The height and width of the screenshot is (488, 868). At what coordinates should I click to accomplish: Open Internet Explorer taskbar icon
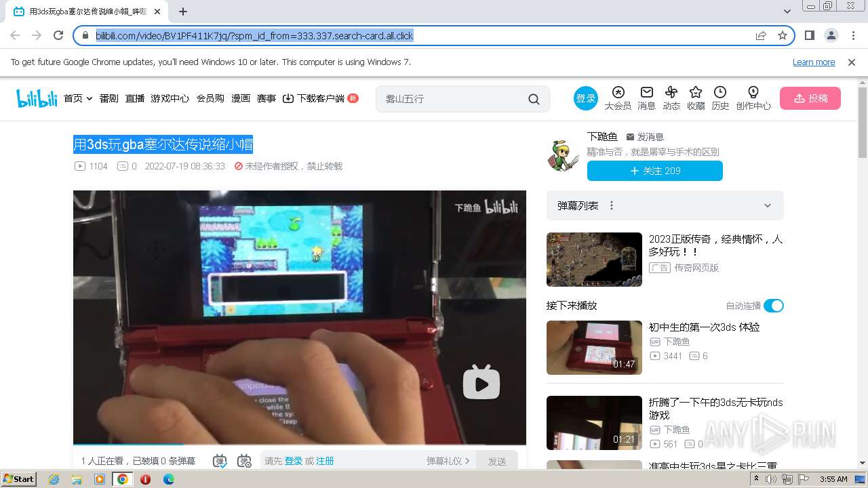(54, 479)
